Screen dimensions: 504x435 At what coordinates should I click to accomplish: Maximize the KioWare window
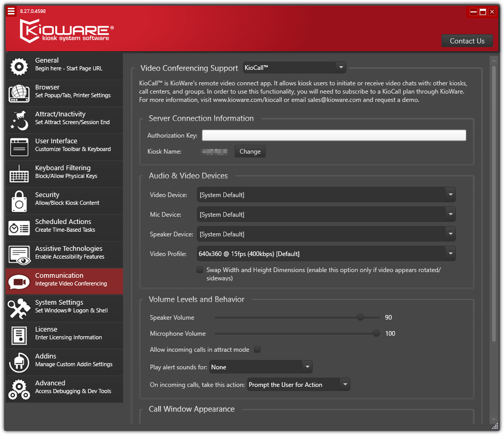483,12
